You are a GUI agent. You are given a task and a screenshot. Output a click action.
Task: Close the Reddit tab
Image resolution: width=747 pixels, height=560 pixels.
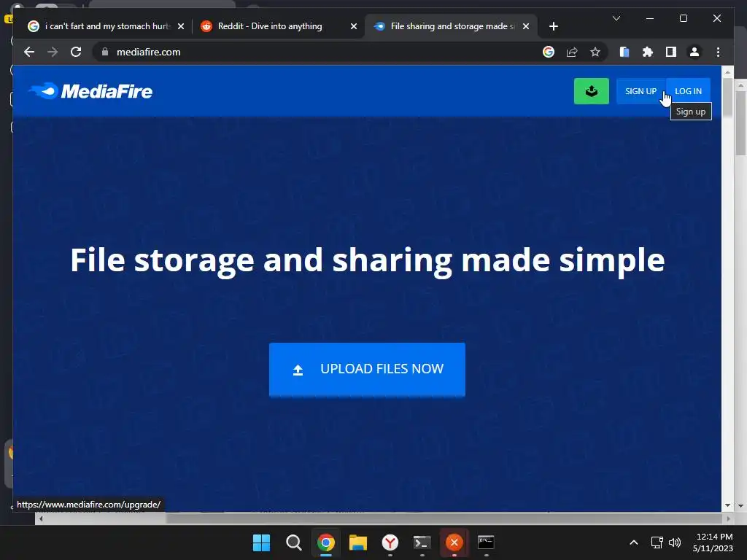click(354, 26)
